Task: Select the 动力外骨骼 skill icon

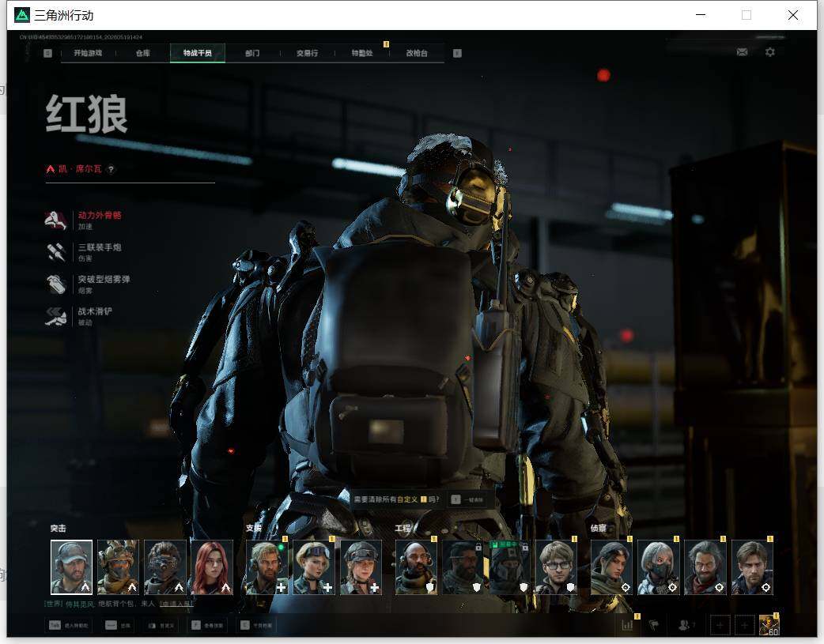Action: point(55,220)
